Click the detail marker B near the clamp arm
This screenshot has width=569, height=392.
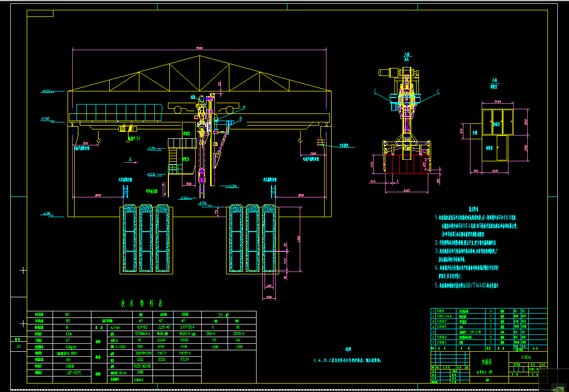point(240,119)
